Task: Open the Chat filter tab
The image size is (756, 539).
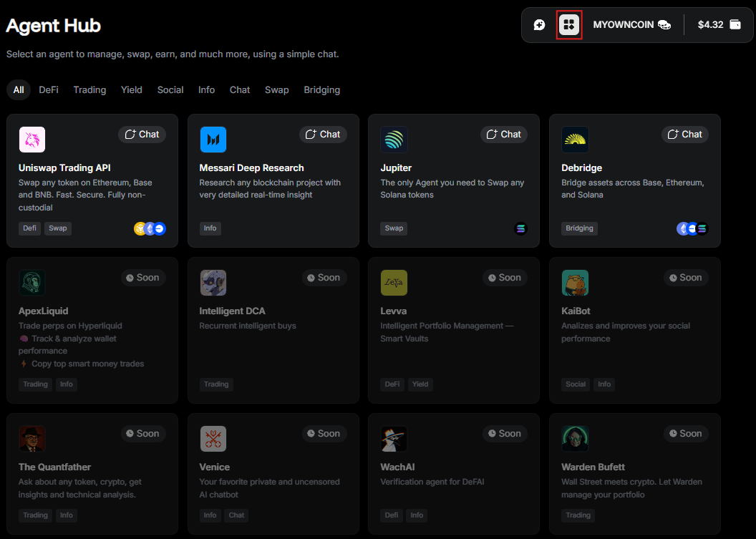Action: (240, 90)
